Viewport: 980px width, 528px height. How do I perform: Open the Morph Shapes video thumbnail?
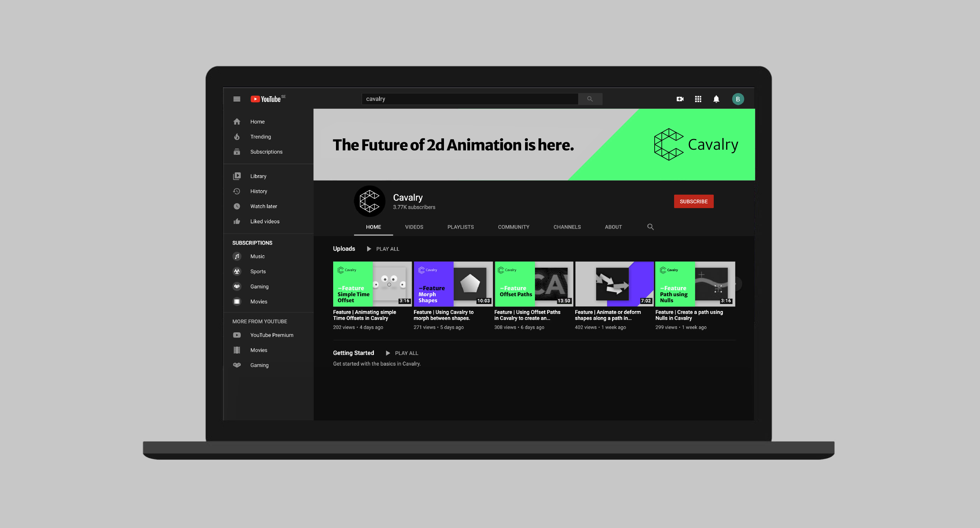point(453,283)
